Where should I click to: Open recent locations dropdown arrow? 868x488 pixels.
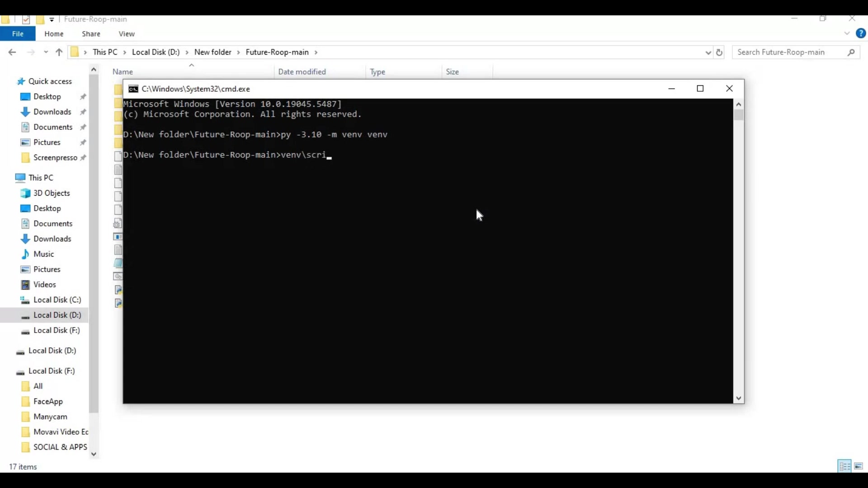pyautogui.click(x=46, y=52)
